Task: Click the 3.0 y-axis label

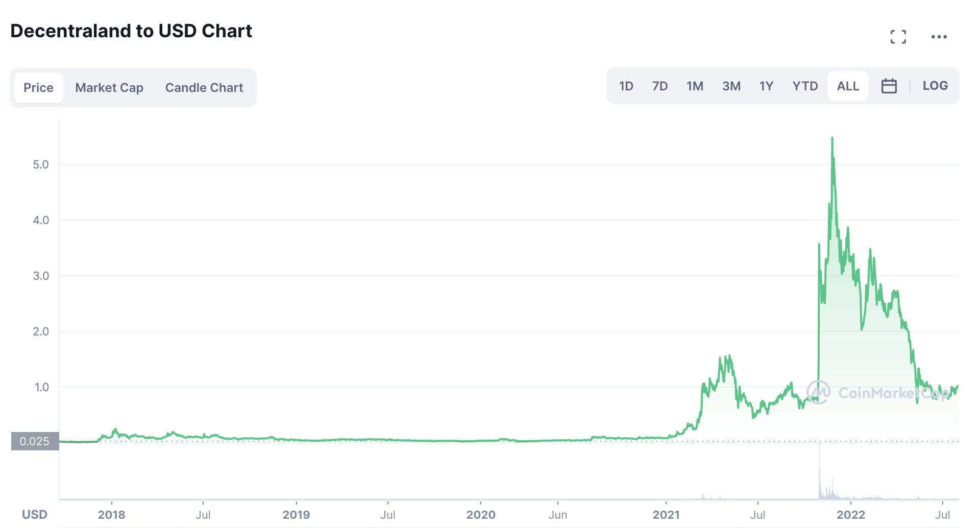Action: [41, 276]
